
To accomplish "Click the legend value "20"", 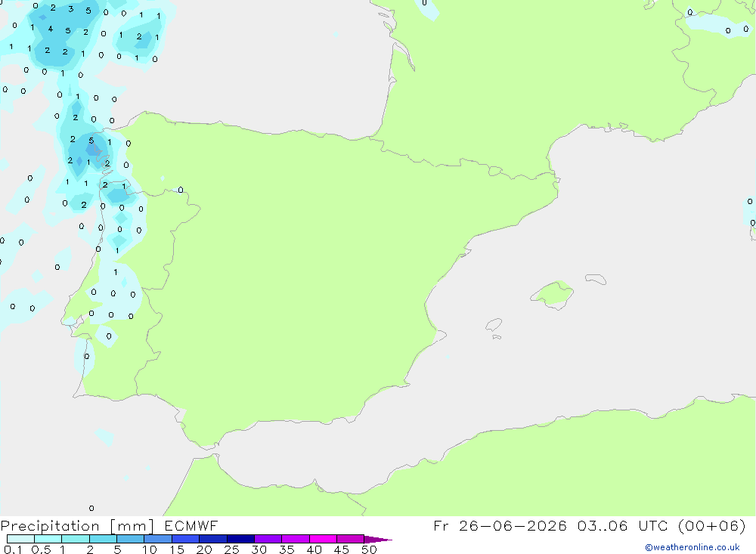I will pos(204,549).
